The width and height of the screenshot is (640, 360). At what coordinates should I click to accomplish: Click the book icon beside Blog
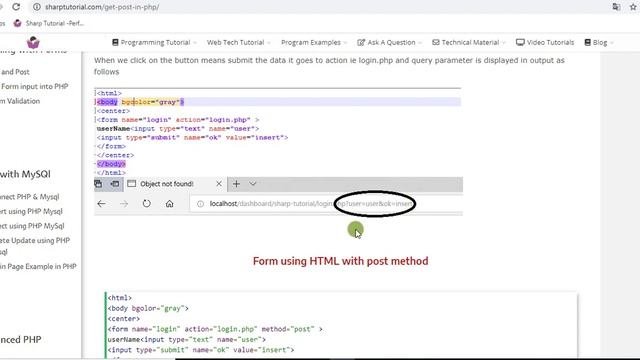(x=588, y=42)
